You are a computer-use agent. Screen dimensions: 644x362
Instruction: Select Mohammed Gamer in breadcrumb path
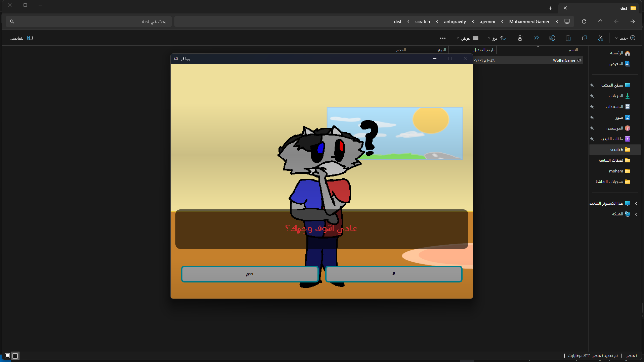pyautogui.click(x=529, y=21)
